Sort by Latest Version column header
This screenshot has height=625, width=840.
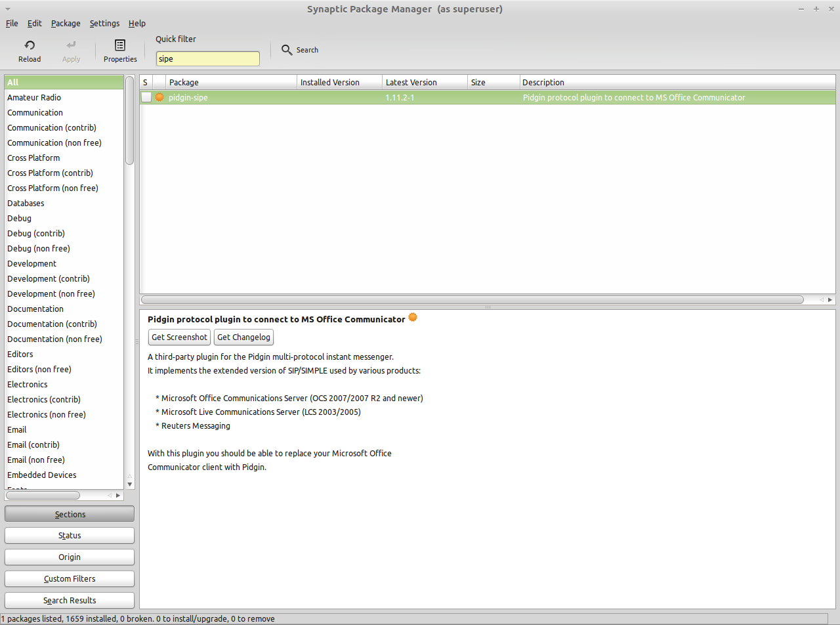coord(425,82)
